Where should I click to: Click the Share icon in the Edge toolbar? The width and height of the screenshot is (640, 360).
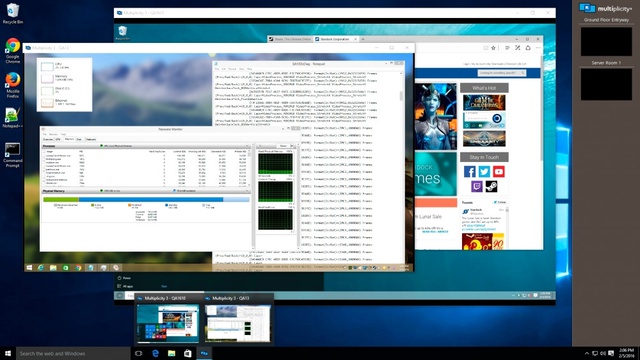point(528,48)
